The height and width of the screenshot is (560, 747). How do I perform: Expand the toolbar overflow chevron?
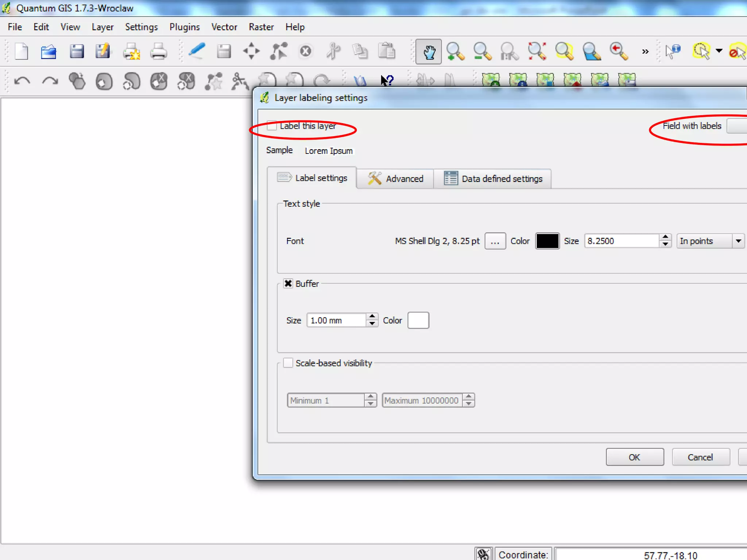(645, 52)
